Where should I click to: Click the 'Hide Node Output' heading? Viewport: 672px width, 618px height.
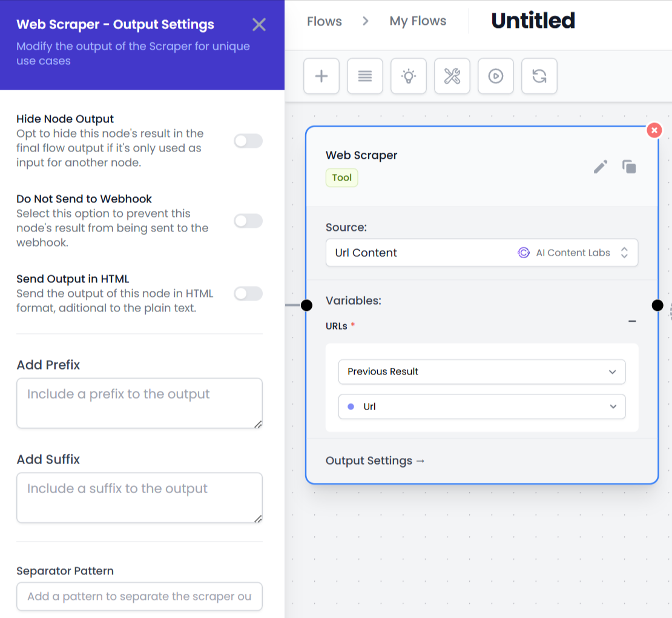tap(65, 119)
